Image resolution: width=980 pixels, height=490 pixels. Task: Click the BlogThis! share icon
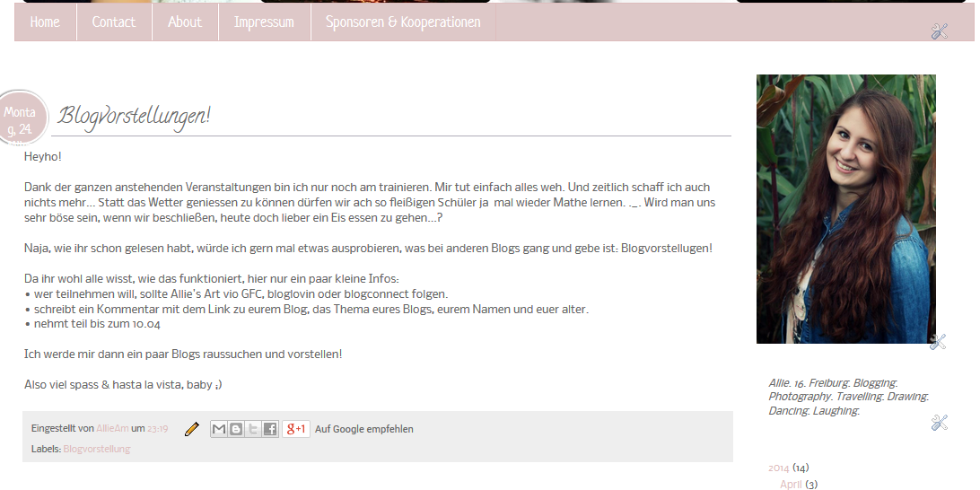tap(236, 429)
